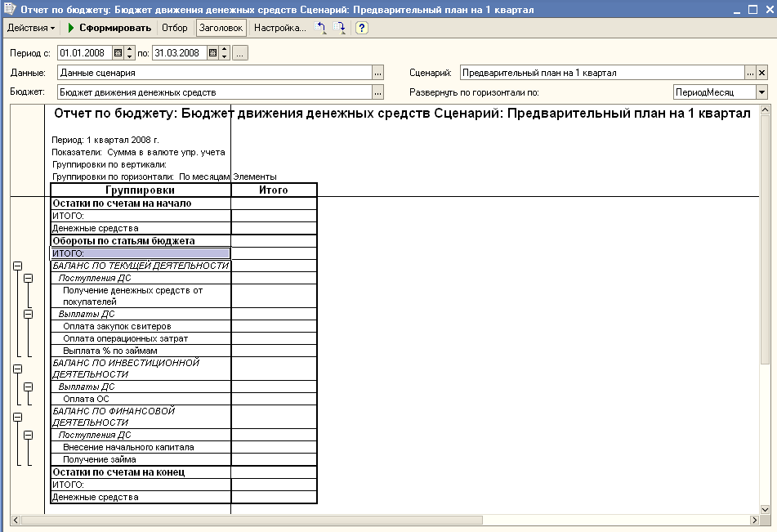Open the Бюджет selection ellipsis button

377,92
